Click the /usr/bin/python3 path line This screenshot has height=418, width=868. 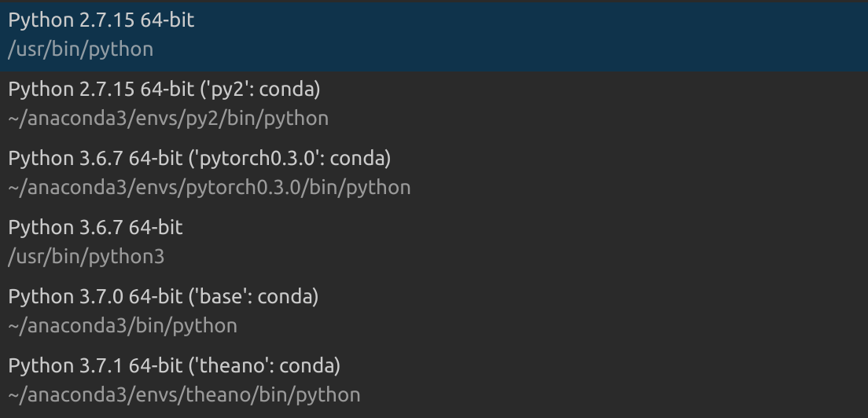click(x=86, y=257)
